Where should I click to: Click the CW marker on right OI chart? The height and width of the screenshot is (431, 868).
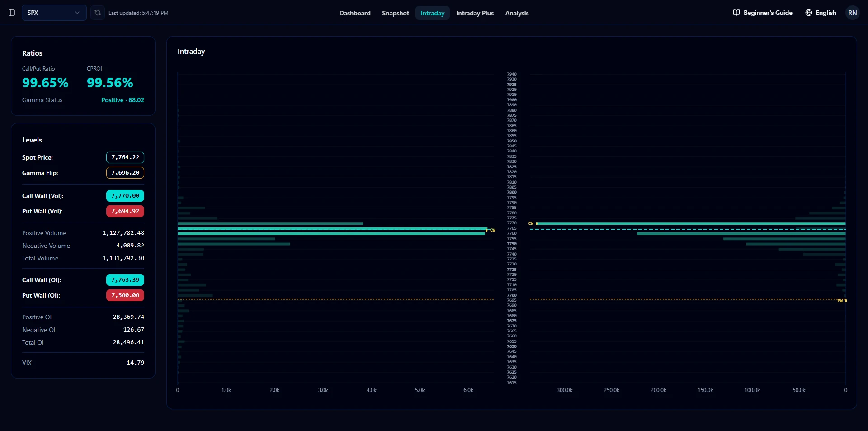531,223
